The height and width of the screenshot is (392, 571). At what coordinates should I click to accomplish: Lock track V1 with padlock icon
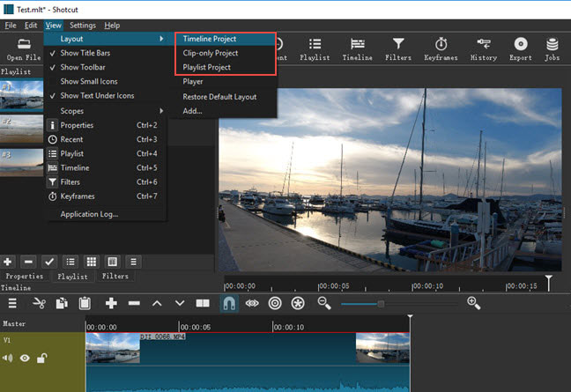tap(41, 358)
